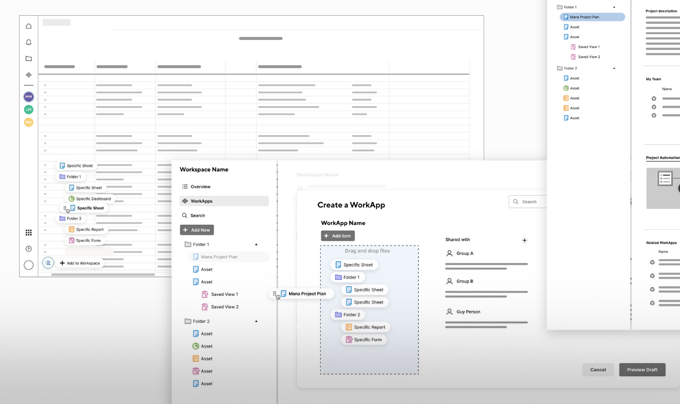Select Specific Form chip in the sheet window
The height and width of the screenshot is (404, 680).
click(85, 240)
